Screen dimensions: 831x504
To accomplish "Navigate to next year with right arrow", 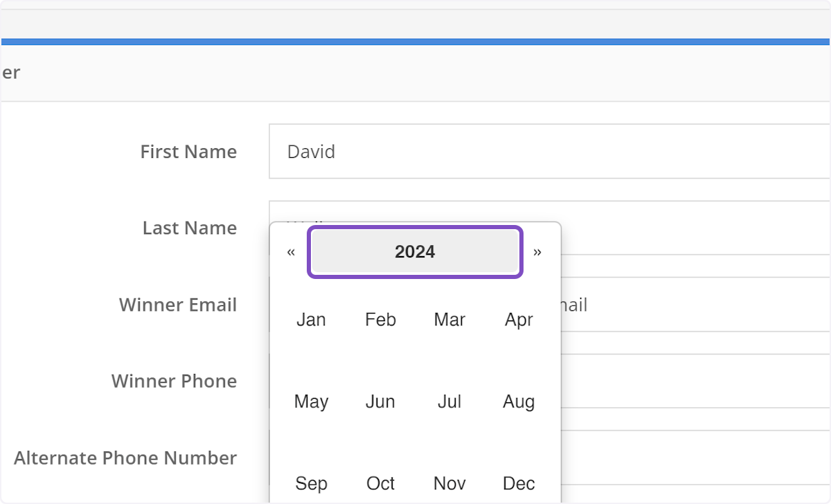I will [x=537, y=252].
